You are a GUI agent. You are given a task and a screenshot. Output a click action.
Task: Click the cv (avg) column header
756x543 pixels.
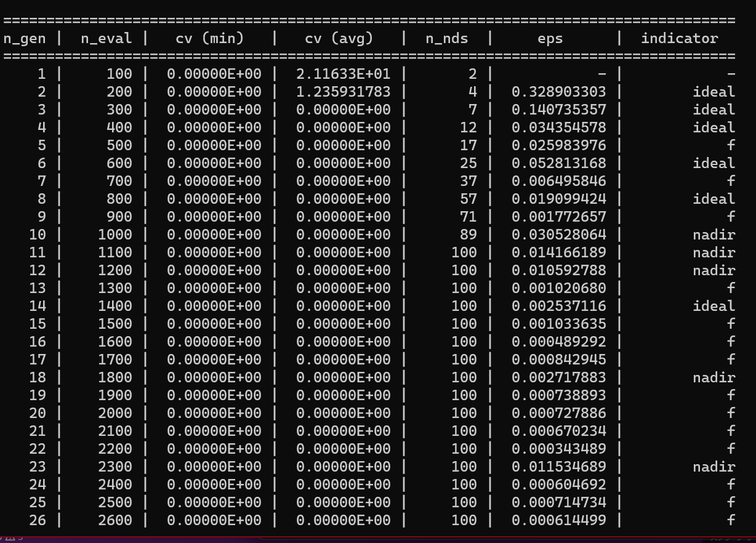click(x=339, y=39)
